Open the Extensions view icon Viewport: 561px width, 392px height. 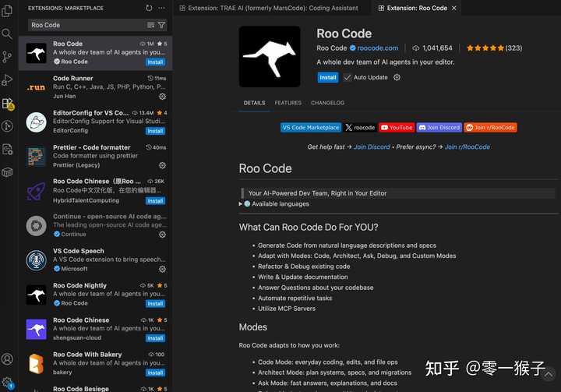[x=8, y=104]
